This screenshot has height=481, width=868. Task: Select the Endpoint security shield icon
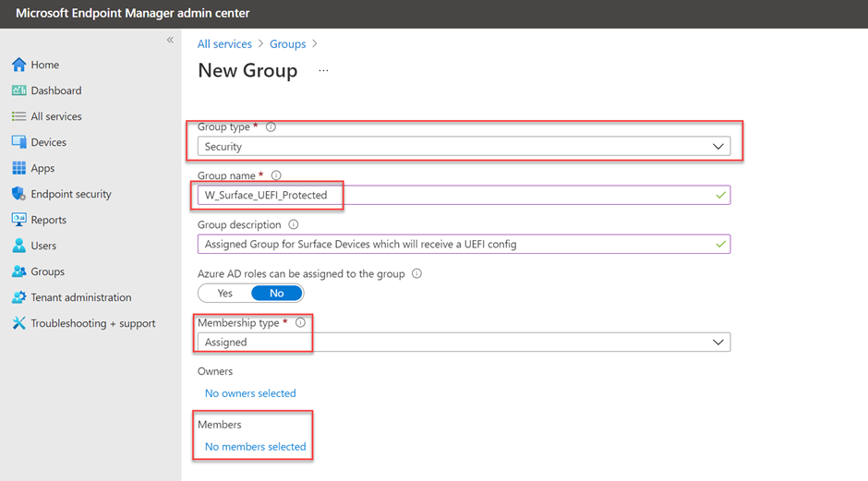(x=18, y=194)
